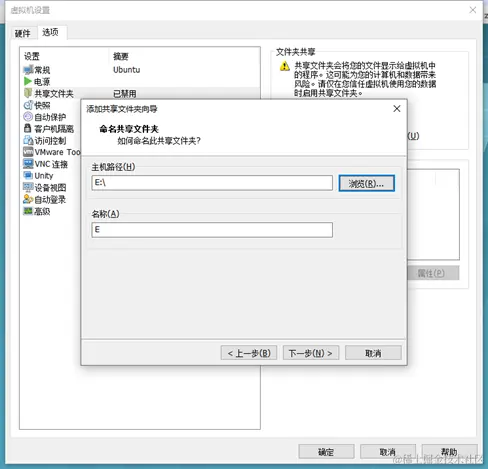Switch to the 硬件 hardware tab
This screenshot has height=469, width=488.
tap(23, 33)
